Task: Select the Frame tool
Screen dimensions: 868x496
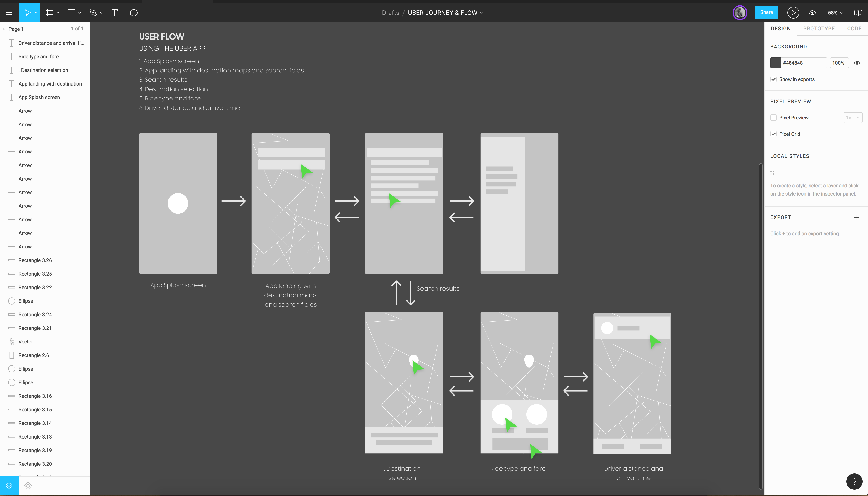Action: (50, 13)
